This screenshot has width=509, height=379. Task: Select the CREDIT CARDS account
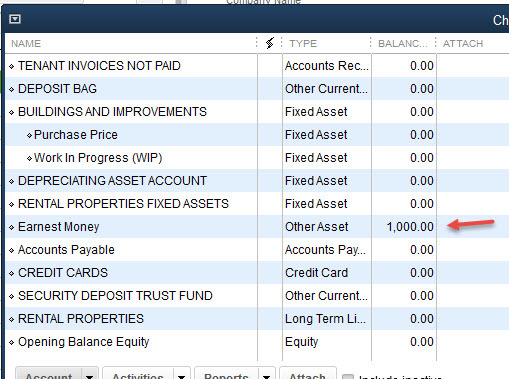63,273
